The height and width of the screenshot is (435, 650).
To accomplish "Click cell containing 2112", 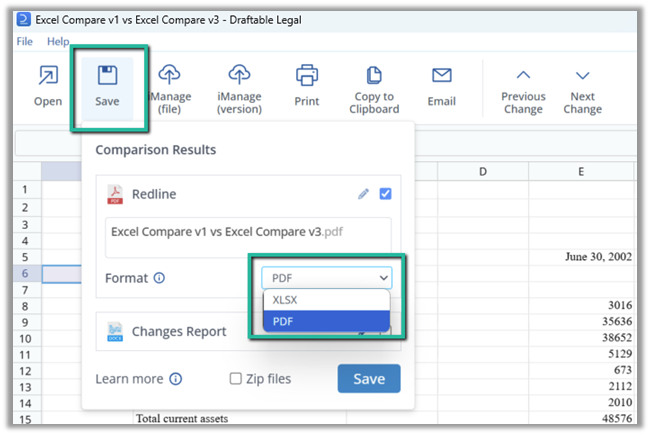I will 581,386.
